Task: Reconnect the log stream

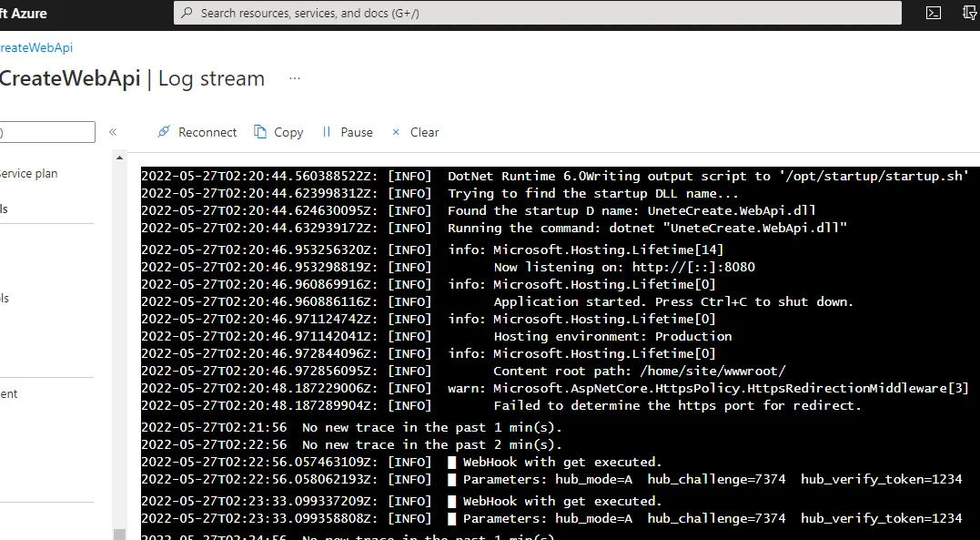Action: [197, 132]
